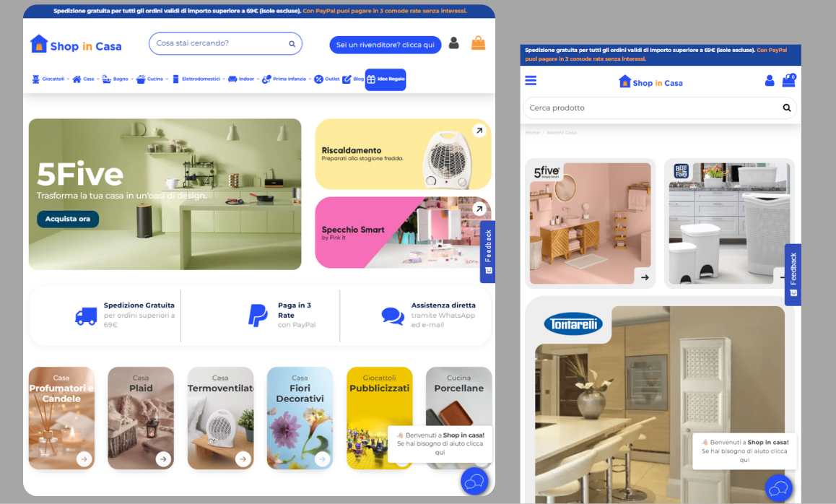
Task: Click the arrow on the 5five brand card
Action: tap(645, 277)
